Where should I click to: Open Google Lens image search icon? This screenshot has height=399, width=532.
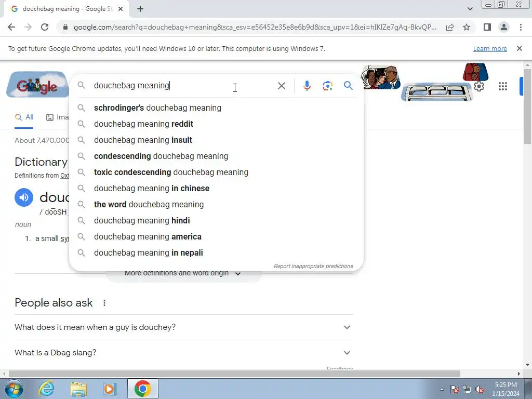click(327, 86)
